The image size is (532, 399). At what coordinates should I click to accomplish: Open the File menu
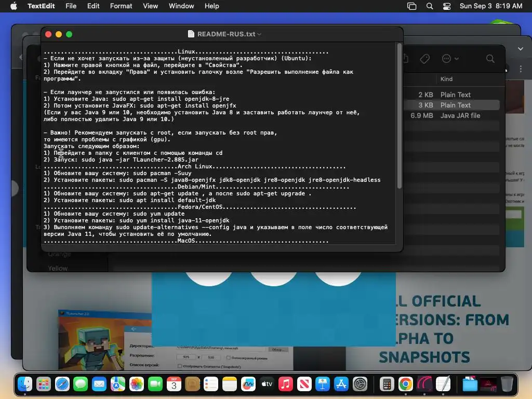coord(71,6)
